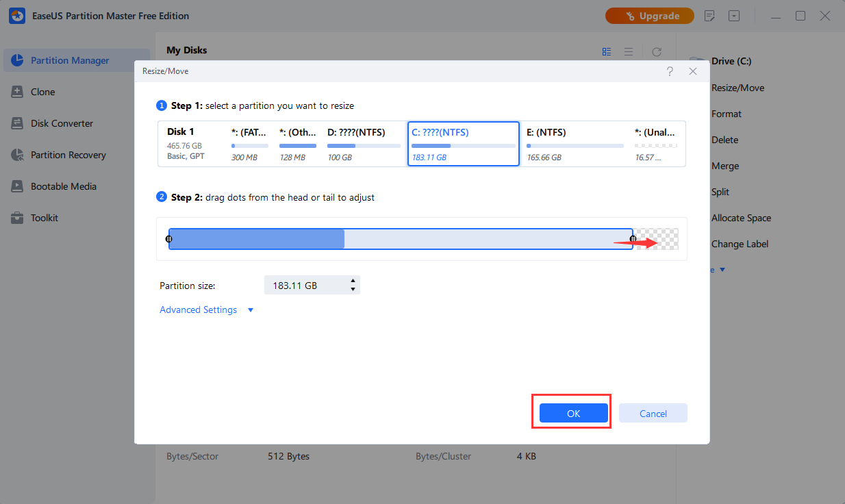This screenshot has height=504, width=845.
Task: Refresh the My Disks list
Action: (657, 51)
